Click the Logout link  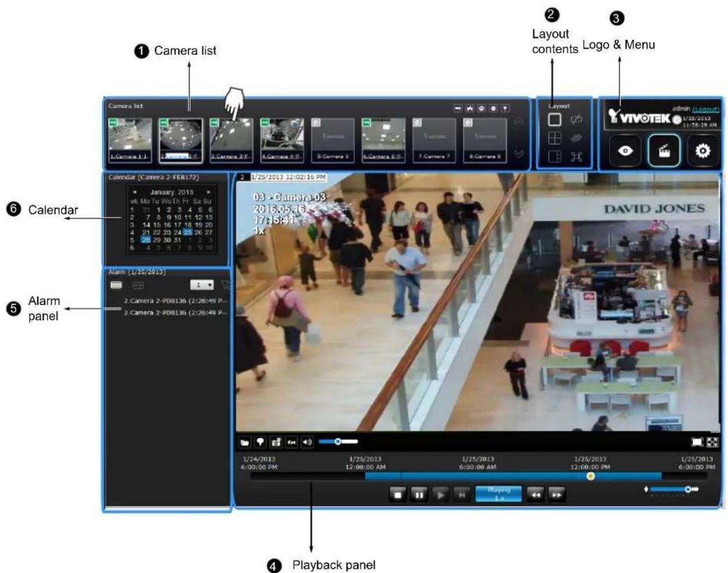pyautogui.click(x=706, y=109)
